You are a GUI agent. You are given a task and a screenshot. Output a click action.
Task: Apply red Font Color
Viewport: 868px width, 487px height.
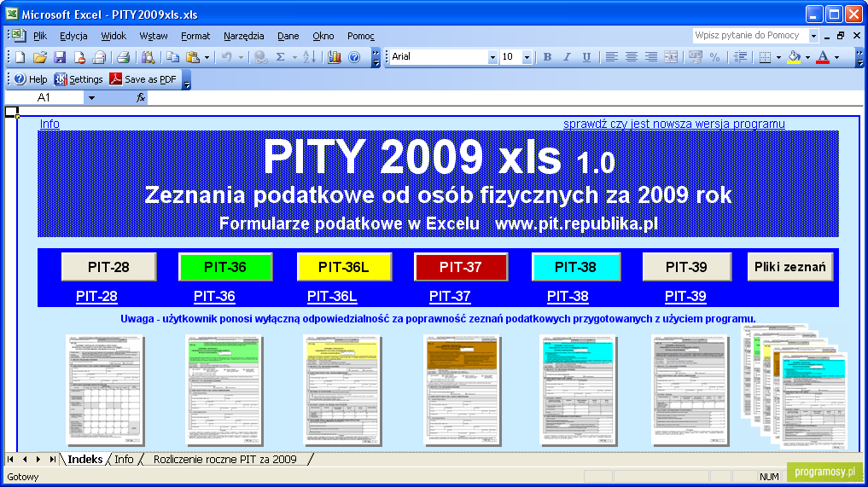tap(823, 57)
